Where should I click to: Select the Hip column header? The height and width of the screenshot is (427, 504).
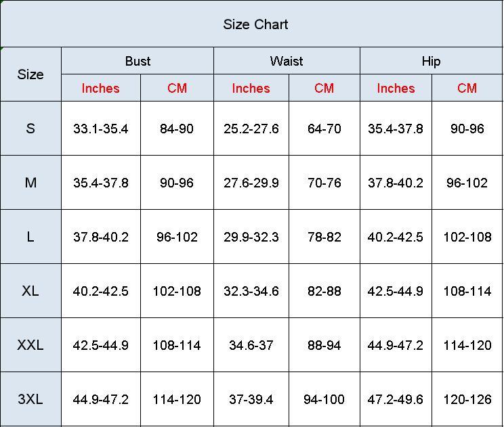(431, 61)
